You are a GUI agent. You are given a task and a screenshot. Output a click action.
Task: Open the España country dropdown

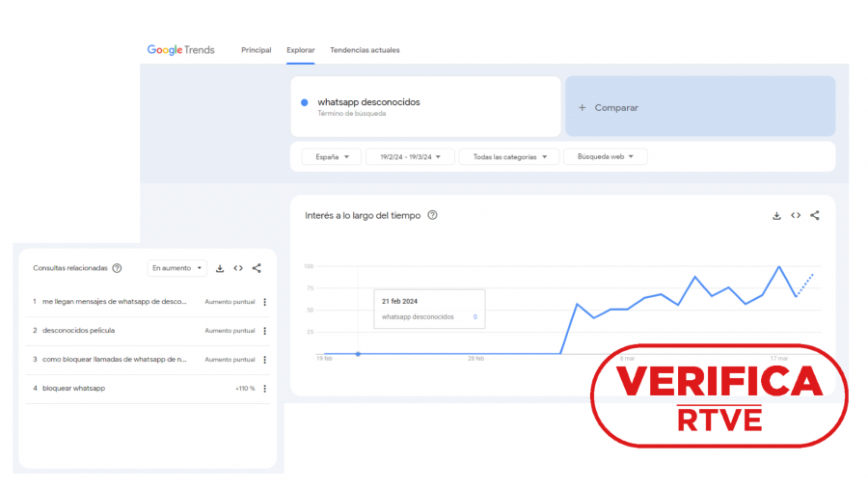pyautogui.click(x=332, y=156)
